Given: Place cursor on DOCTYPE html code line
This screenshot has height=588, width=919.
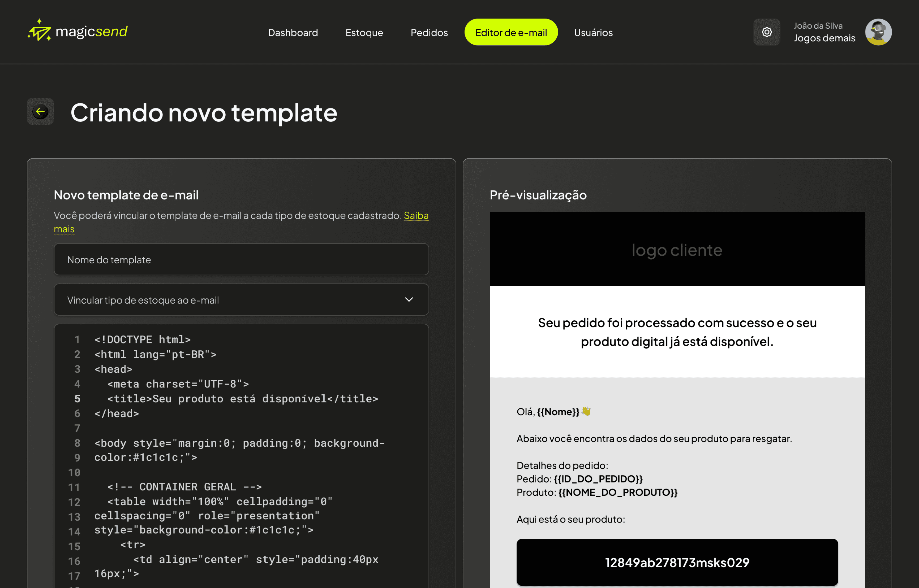Looking at the screenshot, I should point(142,339).
